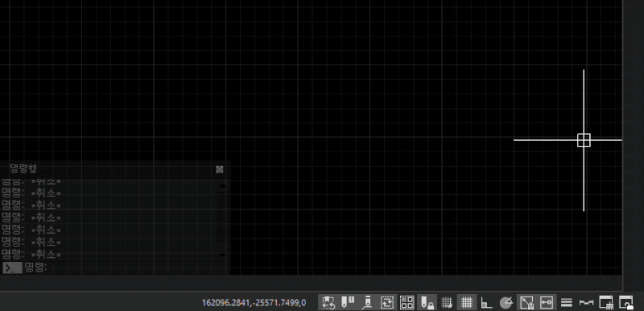Close the 명령행 command line panel
The height and width of the screenshot is (311, 644).
[x=220, y=169]
